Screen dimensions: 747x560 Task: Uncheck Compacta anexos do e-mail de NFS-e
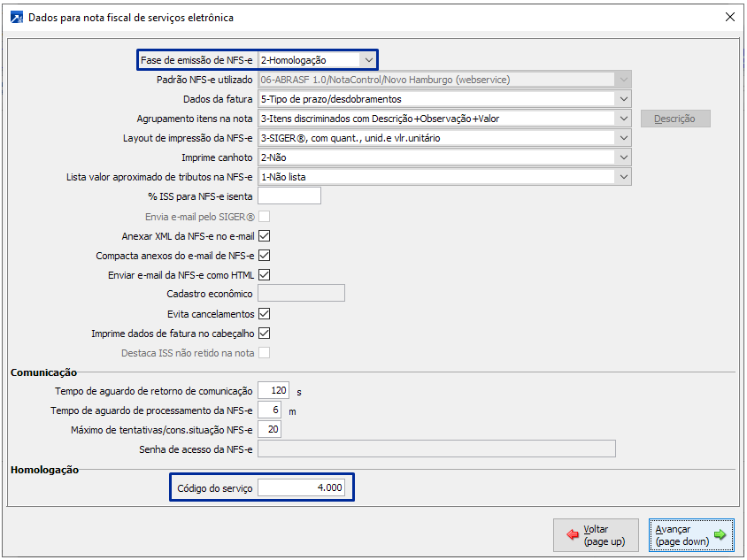pos(264,256)
